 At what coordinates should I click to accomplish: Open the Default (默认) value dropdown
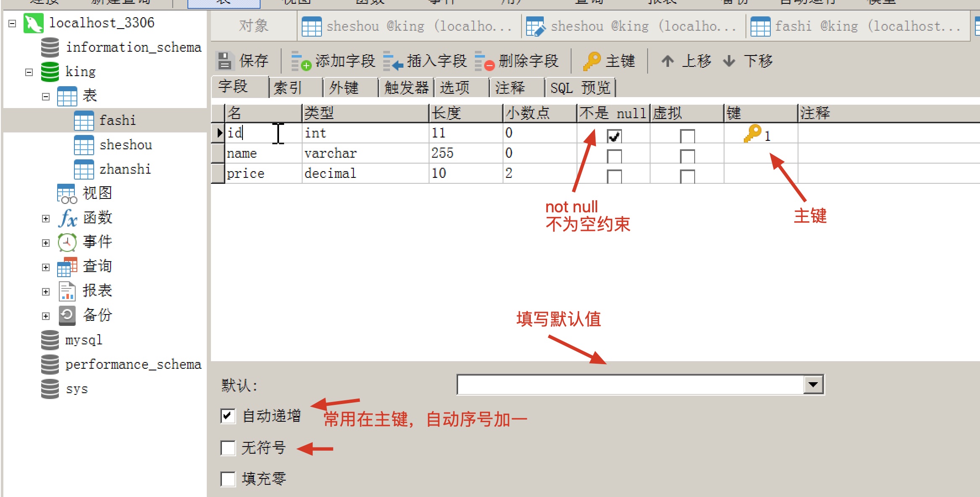tap(813, 385)
